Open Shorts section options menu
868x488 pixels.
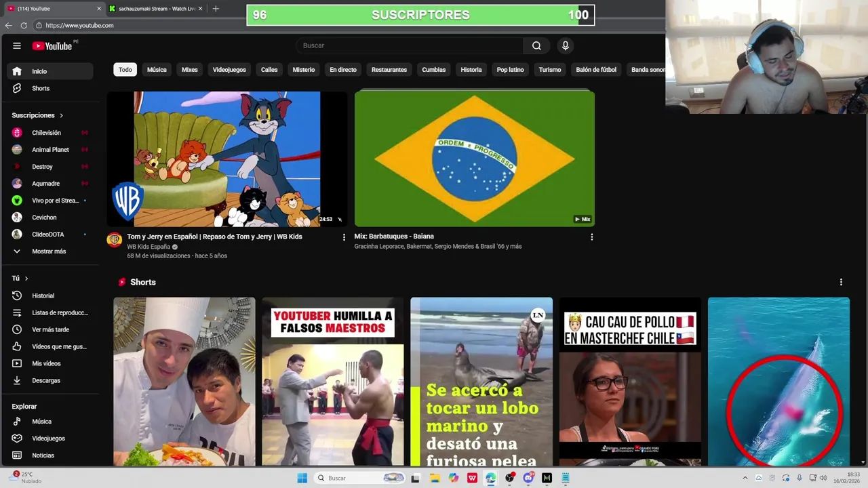841,282
